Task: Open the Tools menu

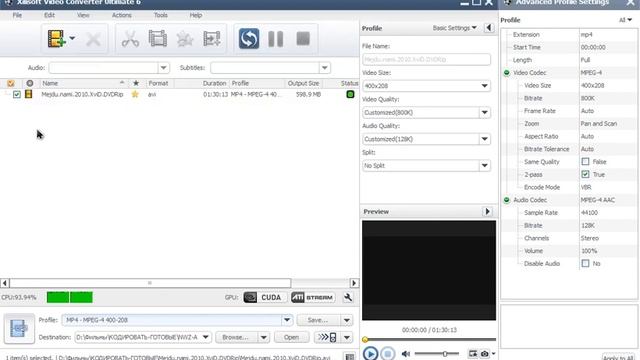Action: tap(160, 15)
